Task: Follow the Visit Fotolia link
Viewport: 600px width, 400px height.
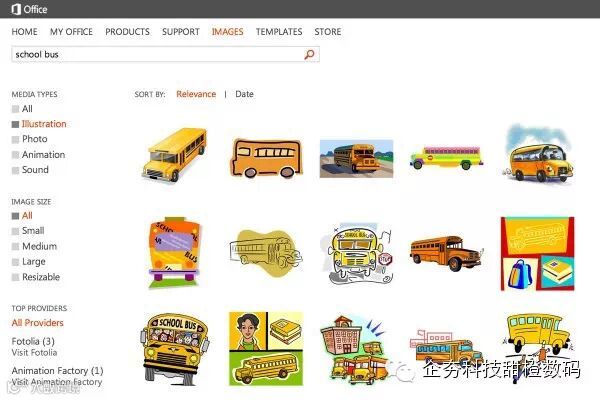Action: coord(34,353)
